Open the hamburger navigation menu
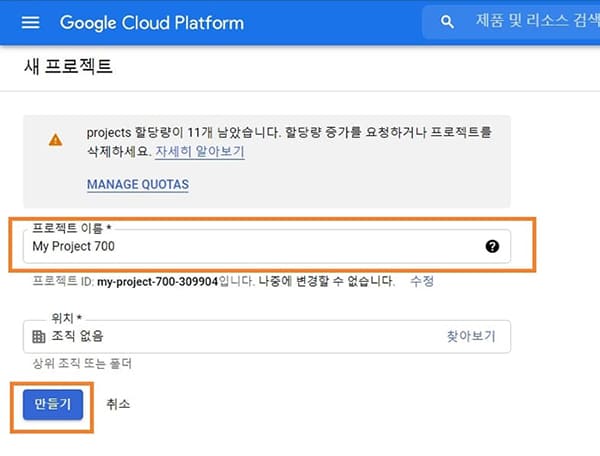This screenshot has width=600, height=456. [30, 23]
